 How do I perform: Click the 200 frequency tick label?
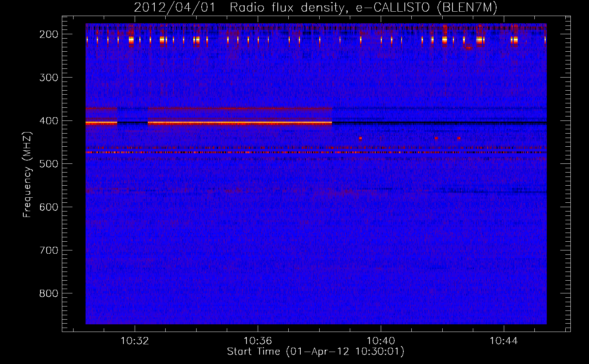pos(48,34)
